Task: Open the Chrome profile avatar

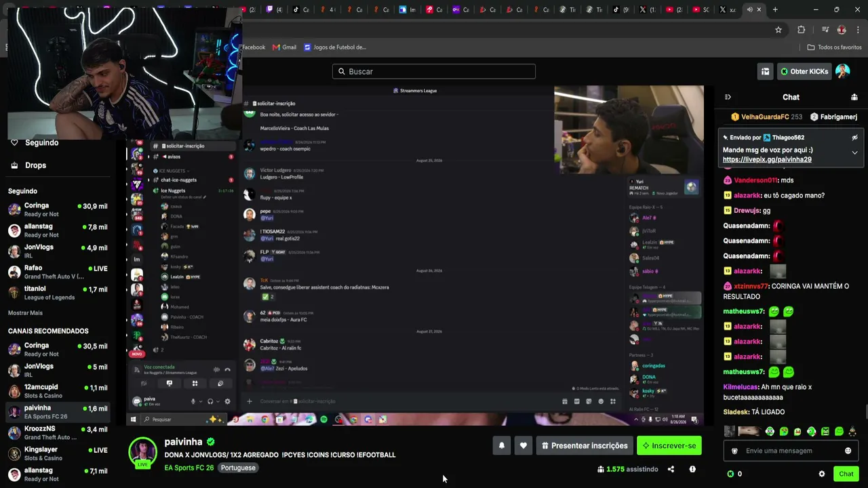Action: point(842,30)
